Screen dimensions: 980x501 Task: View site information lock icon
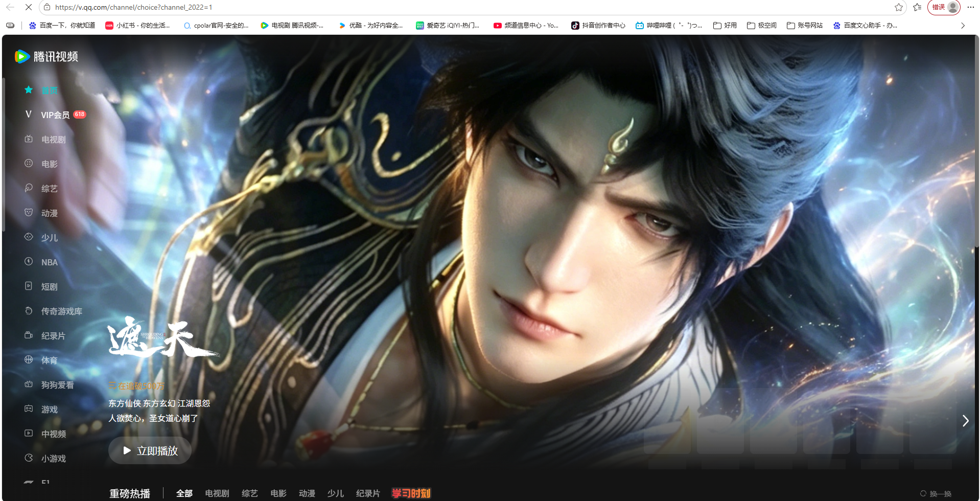47,7
